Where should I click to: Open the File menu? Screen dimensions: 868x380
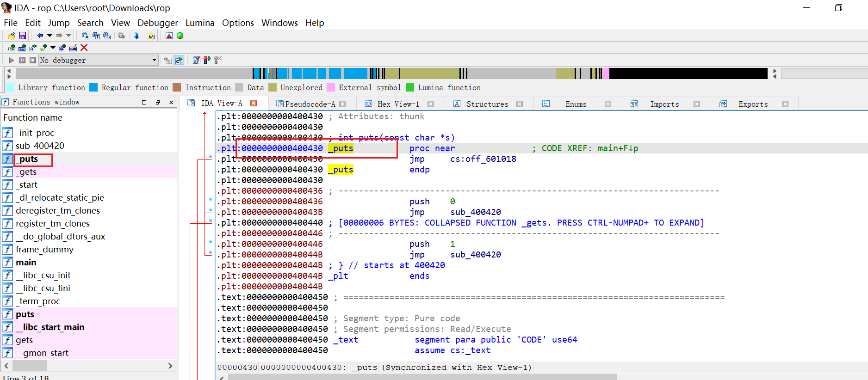pyautogui.click(x=11, y=23)
